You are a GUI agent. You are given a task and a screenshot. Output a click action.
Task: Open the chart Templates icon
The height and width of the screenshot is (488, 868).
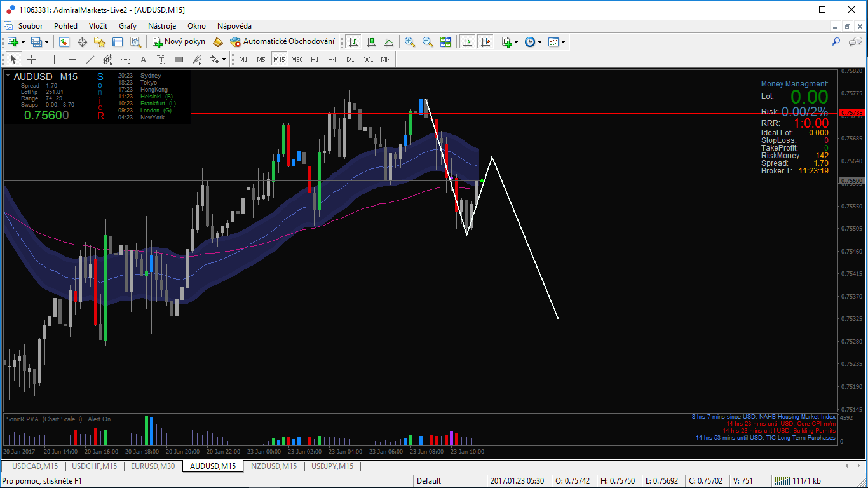(x=553, y=42)
